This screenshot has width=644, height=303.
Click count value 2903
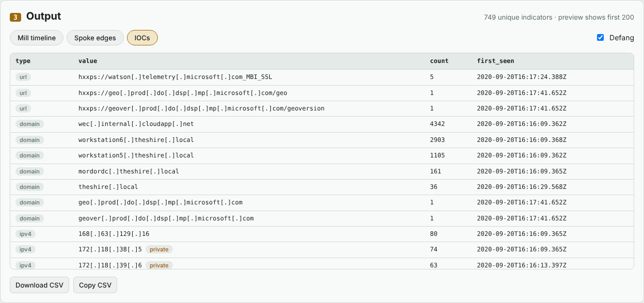[437, 140]
